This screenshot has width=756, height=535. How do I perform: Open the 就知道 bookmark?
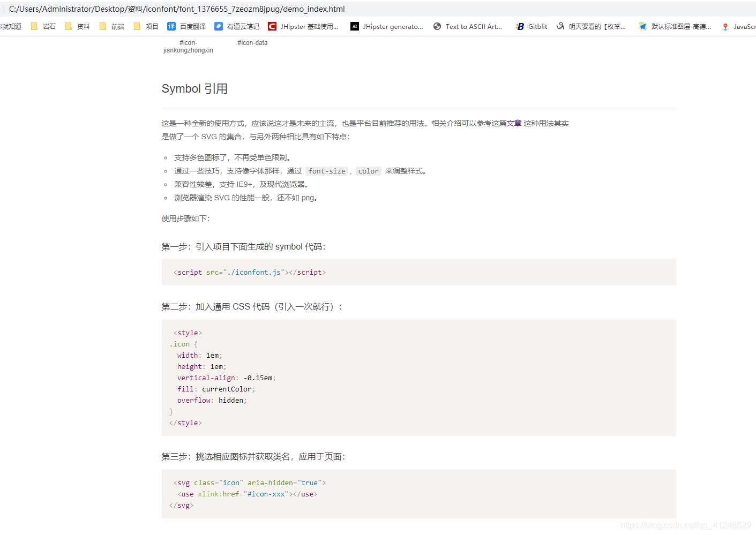(10, 26)
